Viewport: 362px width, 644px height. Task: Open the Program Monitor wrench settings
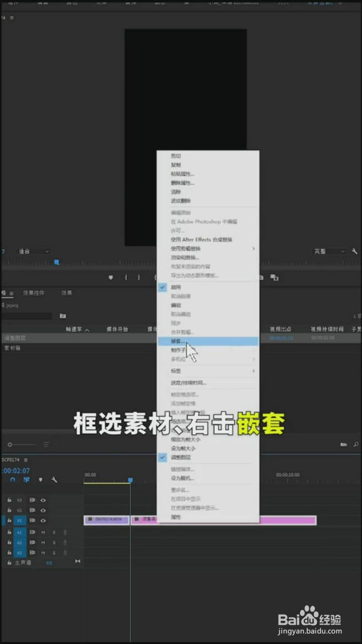tap(354, 251)
